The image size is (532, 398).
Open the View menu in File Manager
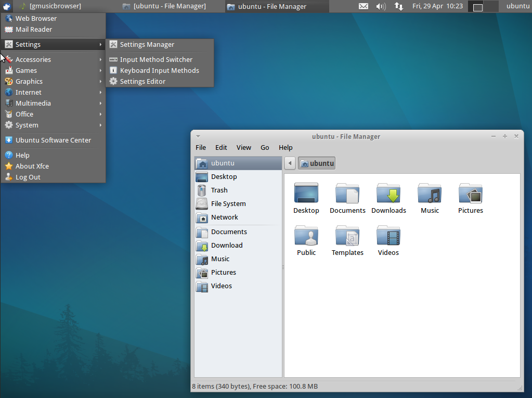tap(243, 148)
